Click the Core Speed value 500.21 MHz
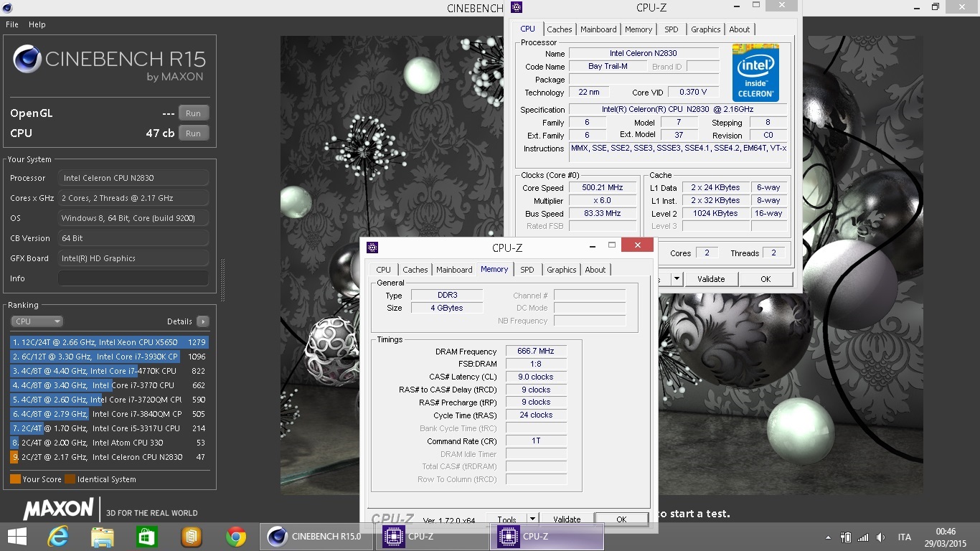This screenshot has width=980, height=551. (603, 188)
